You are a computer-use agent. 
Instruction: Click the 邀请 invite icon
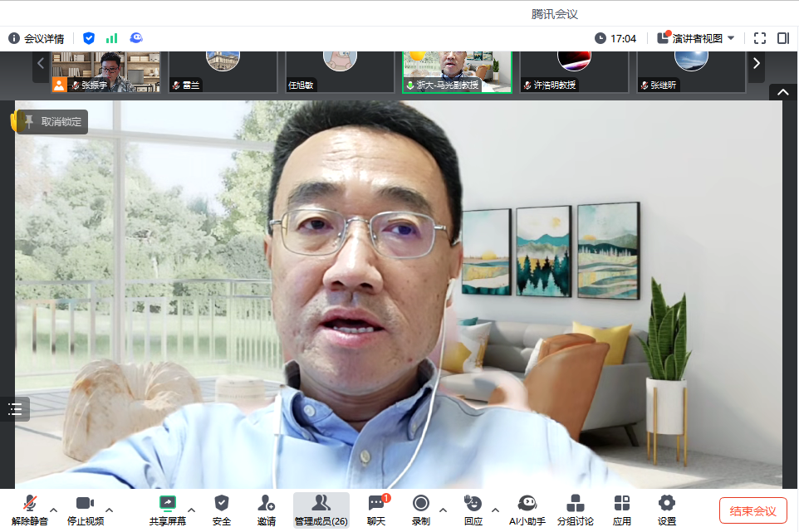click(x=266, y=509)
